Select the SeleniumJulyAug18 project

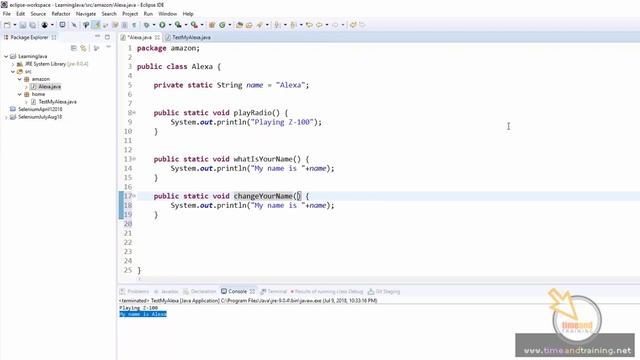pos(40,117)
